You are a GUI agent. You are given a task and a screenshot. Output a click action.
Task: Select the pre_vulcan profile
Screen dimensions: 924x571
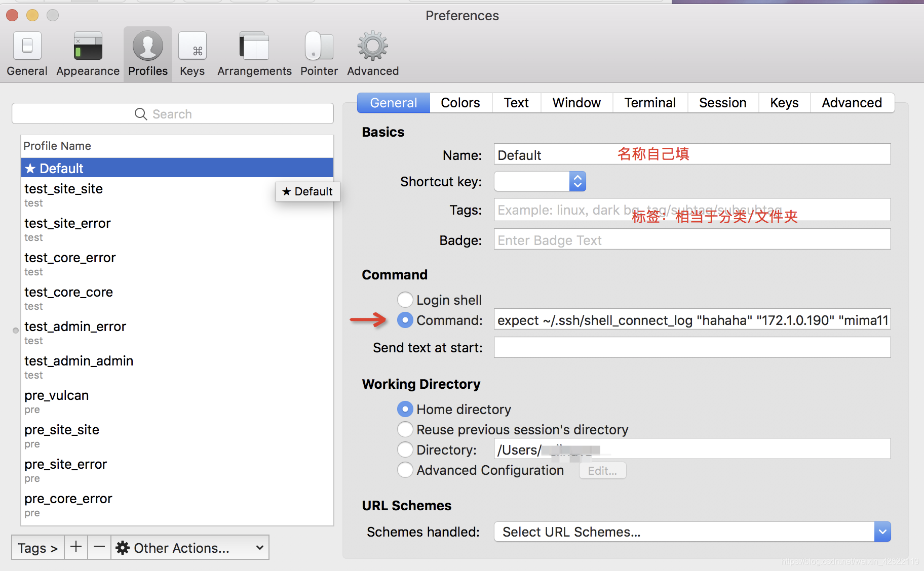coord(177,401)
